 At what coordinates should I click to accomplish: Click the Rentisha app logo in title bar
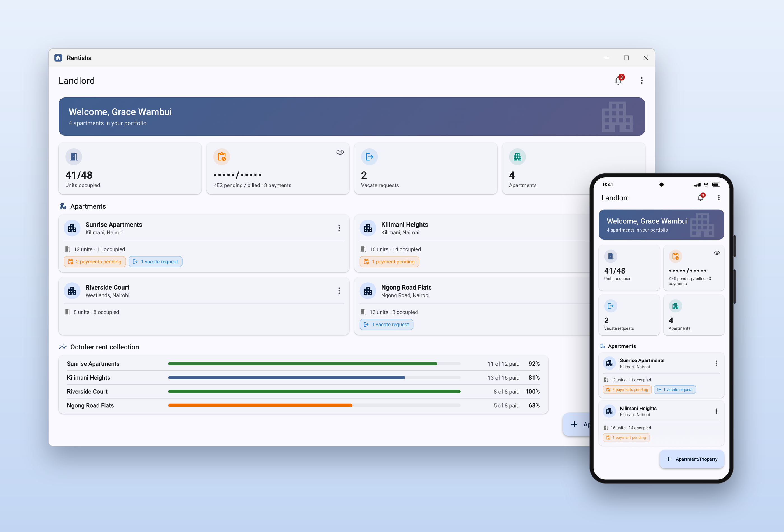[58, 58]
